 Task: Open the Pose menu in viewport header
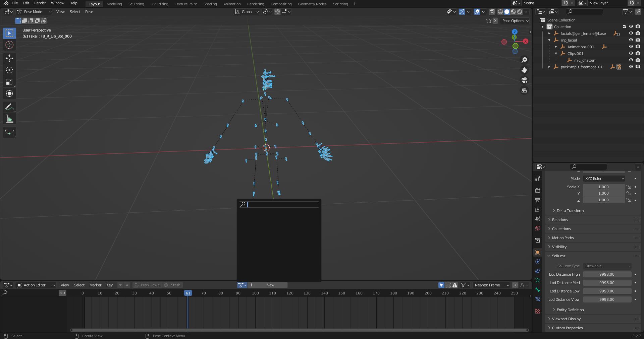pos(89,12)
